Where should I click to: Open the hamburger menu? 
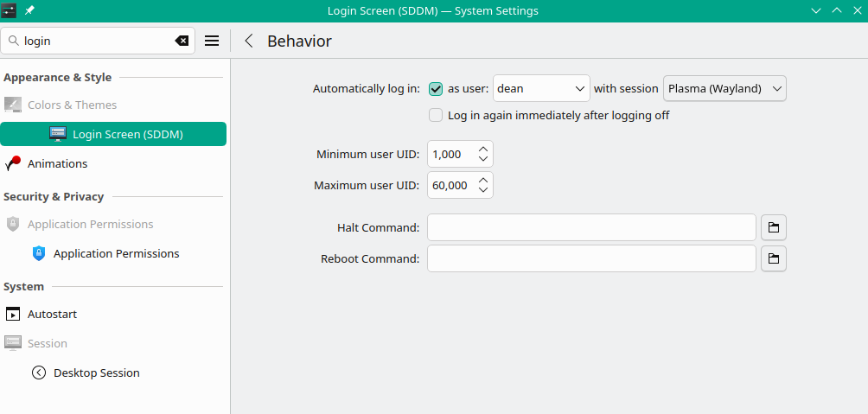212,41
